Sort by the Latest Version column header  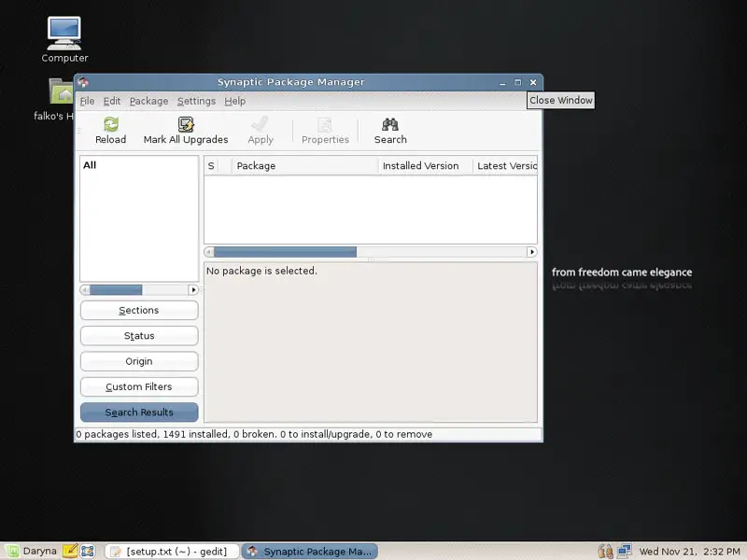tap(505, 166)
